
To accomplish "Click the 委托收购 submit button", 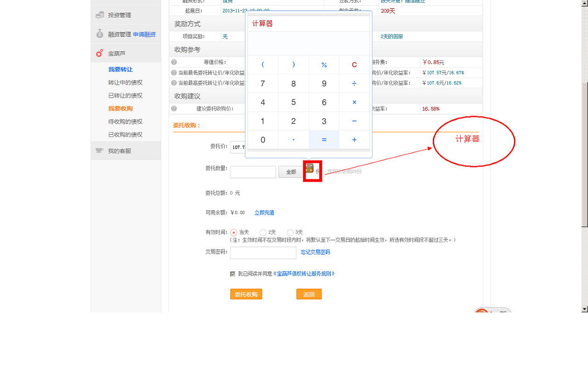I will point(246,294).
